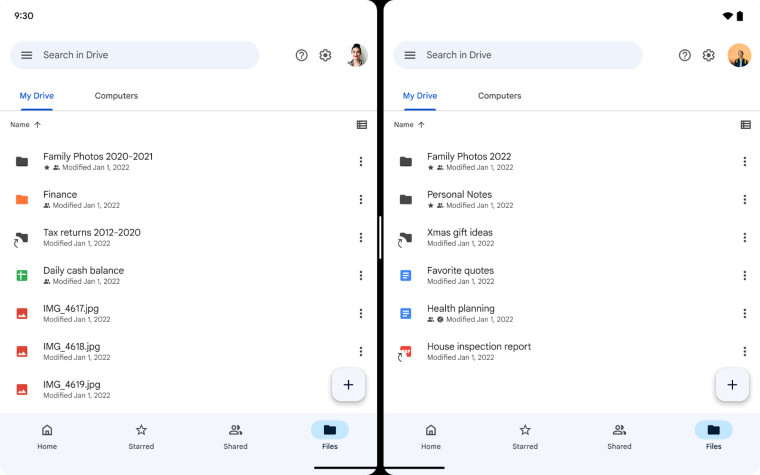The width and height of the screenshot is (760, 475).
Task: Open Xmas gift ideas shortcut folder icon
Action: 405,239
